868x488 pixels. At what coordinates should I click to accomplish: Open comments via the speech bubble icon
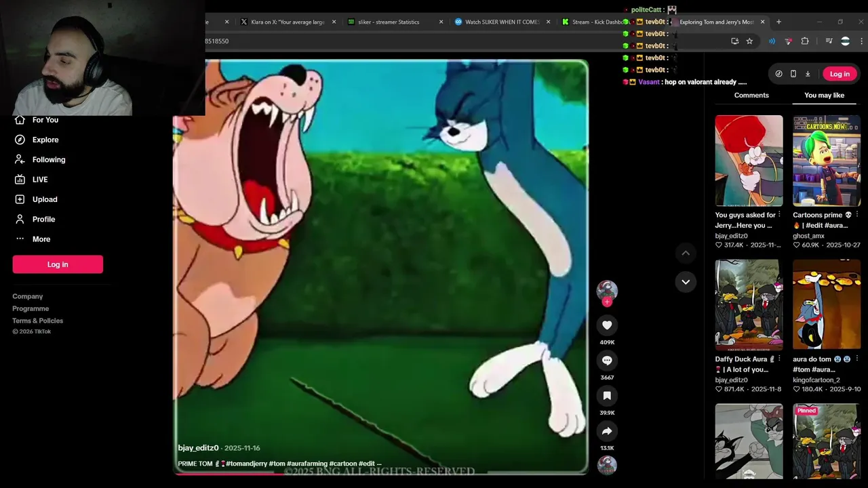pyautogui.click(x=607, y=361)
